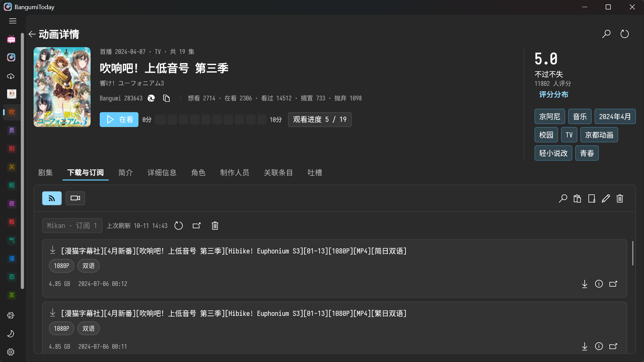Delete the Mikan subscription

point(215,226)
